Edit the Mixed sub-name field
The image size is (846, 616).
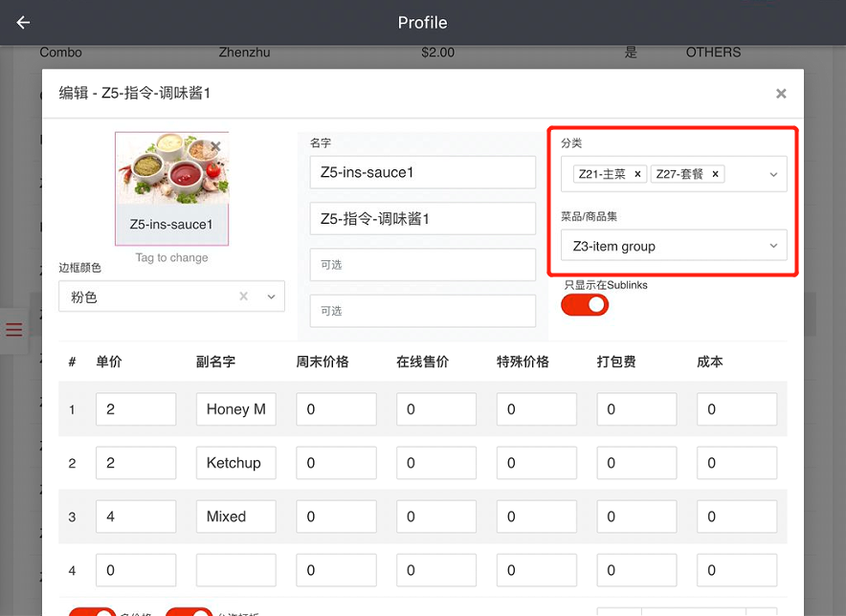(235, 517)
